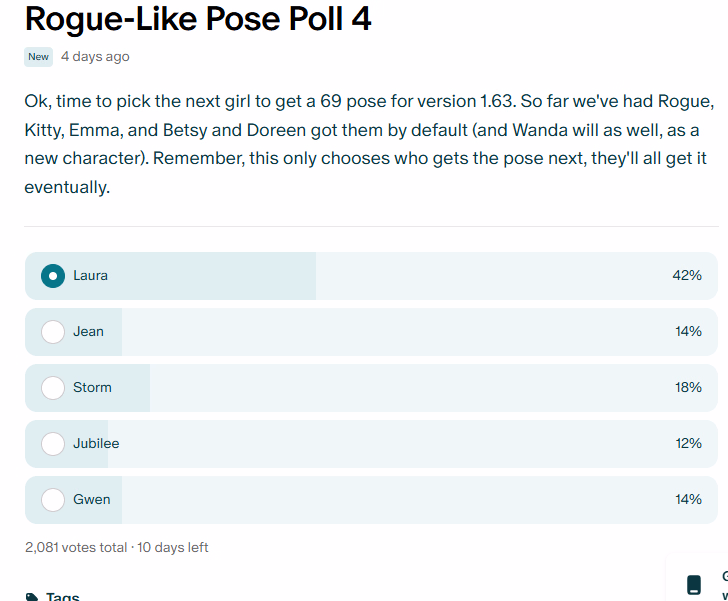This screenshot has width=728, height=601.
Task: Click the phone icon at bottom right
Action: [694, 585]
